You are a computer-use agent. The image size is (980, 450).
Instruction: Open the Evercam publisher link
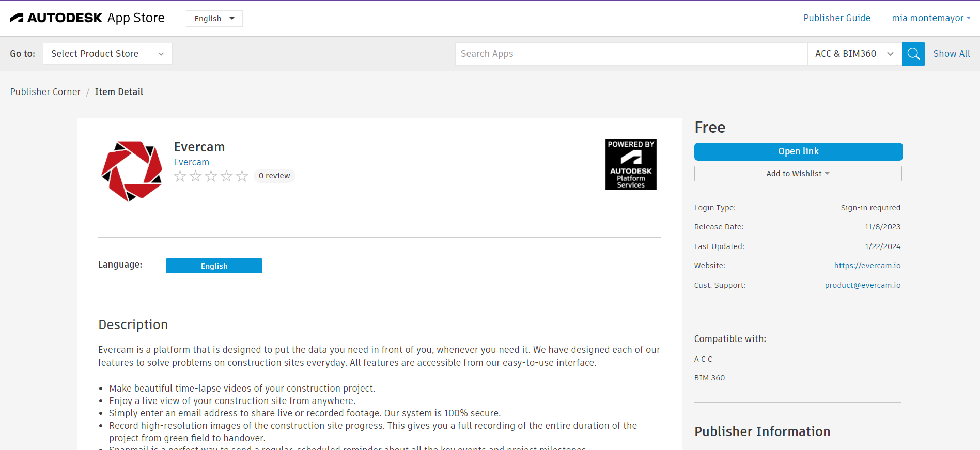coord(192,162)
